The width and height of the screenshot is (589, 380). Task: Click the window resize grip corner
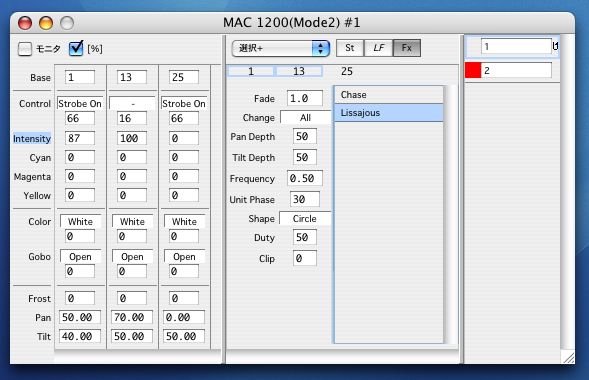pyautogui.click(x=569, y=357)
